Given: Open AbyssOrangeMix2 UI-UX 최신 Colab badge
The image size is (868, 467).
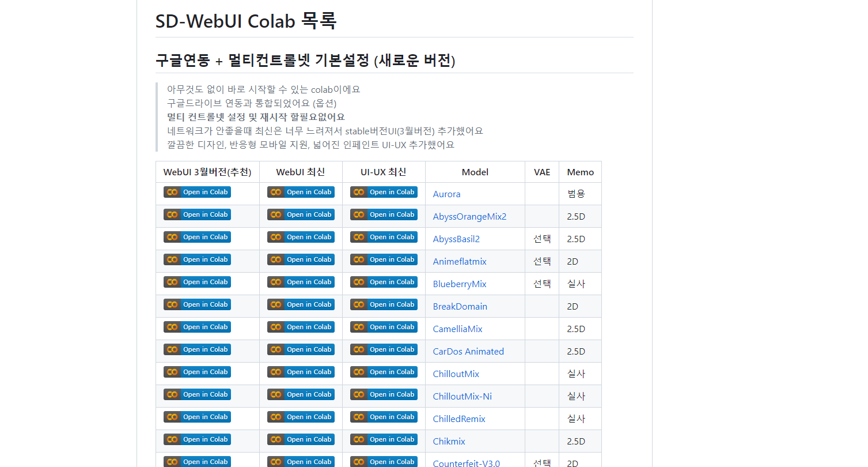Looking at the screenshot, I should [x=384, y=214].
